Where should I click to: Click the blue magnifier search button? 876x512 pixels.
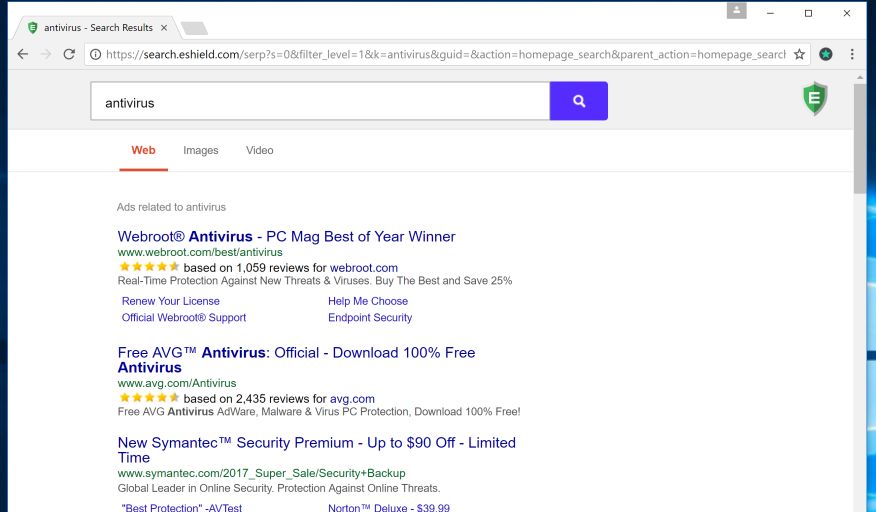(579, 101)
